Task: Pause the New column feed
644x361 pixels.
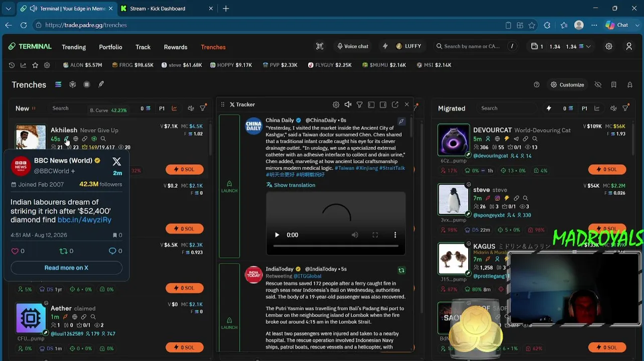Action: coord(34,108)
